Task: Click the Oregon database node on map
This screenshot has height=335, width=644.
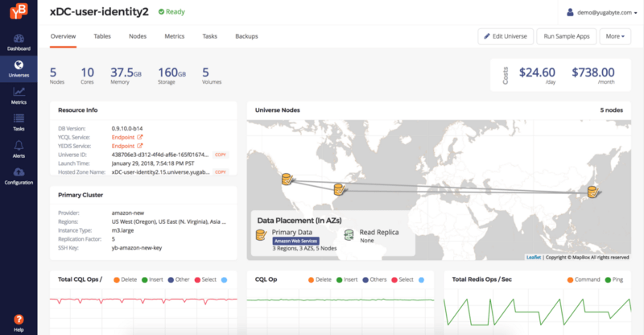Action: (286, 180)
